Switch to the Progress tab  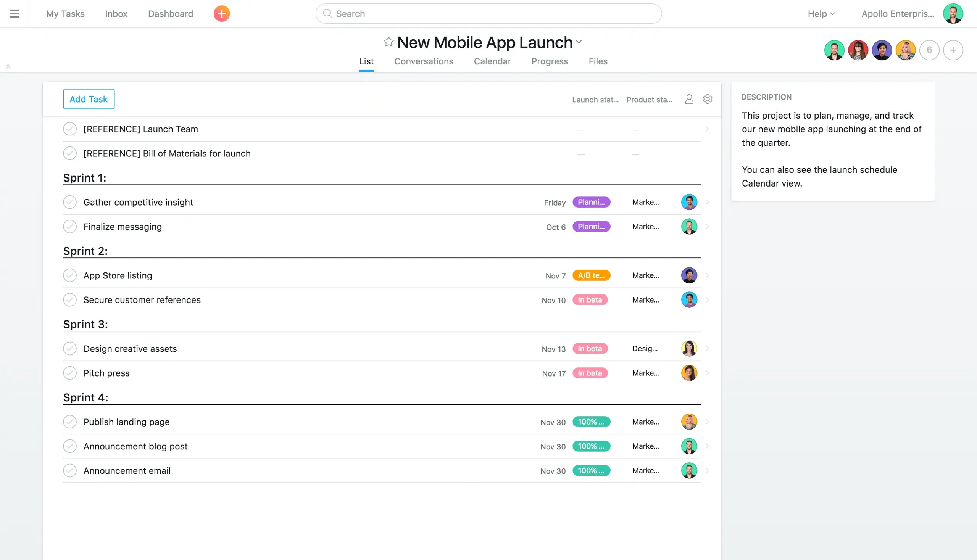click(550, 61)
